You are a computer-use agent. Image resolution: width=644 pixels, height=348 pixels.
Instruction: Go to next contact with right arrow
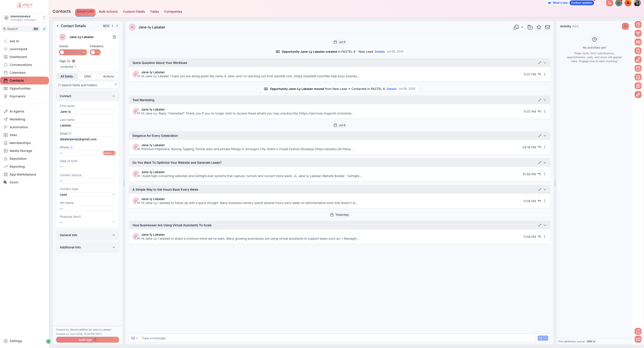117,26
